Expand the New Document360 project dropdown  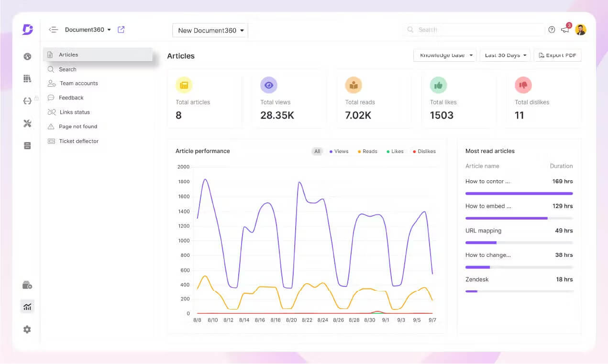point(210,30)
